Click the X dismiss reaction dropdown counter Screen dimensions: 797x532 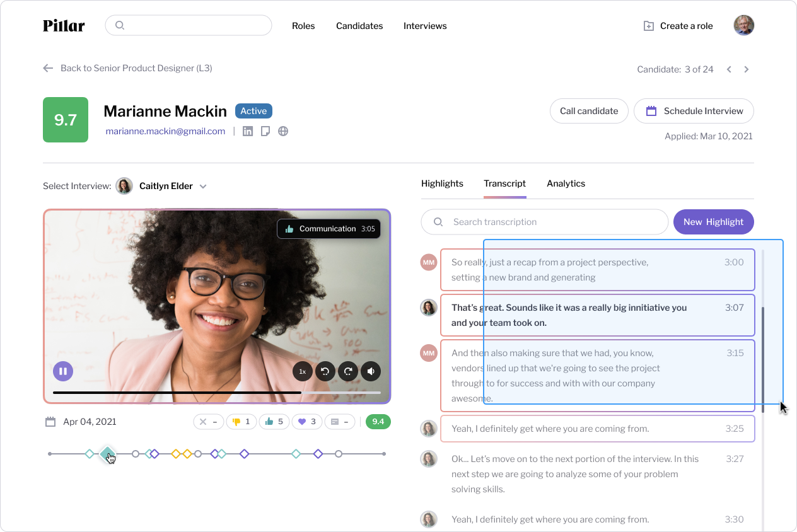[x=209, y=421]
